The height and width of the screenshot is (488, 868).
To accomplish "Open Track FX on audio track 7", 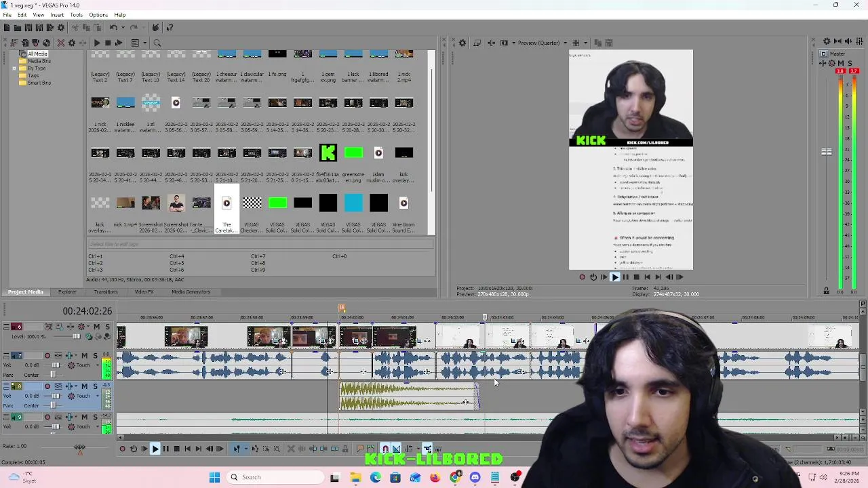I will 69,355.
